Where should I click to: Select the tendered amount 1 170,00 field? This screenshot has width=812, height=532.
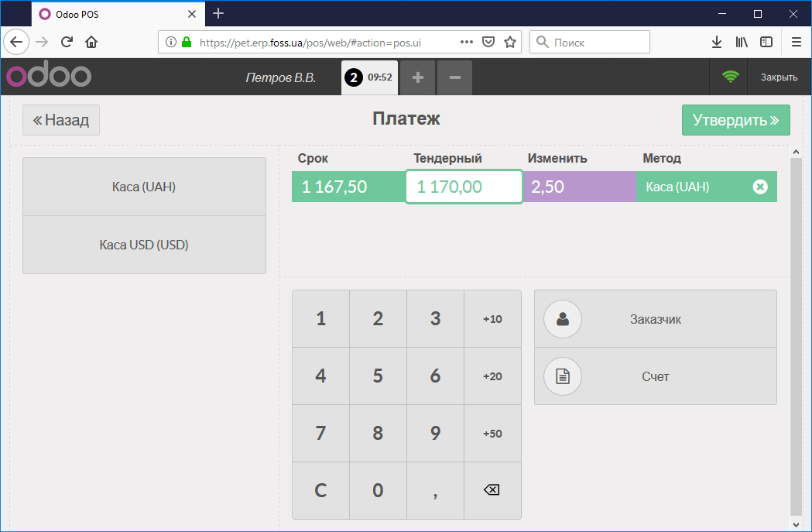click(464, 187)
